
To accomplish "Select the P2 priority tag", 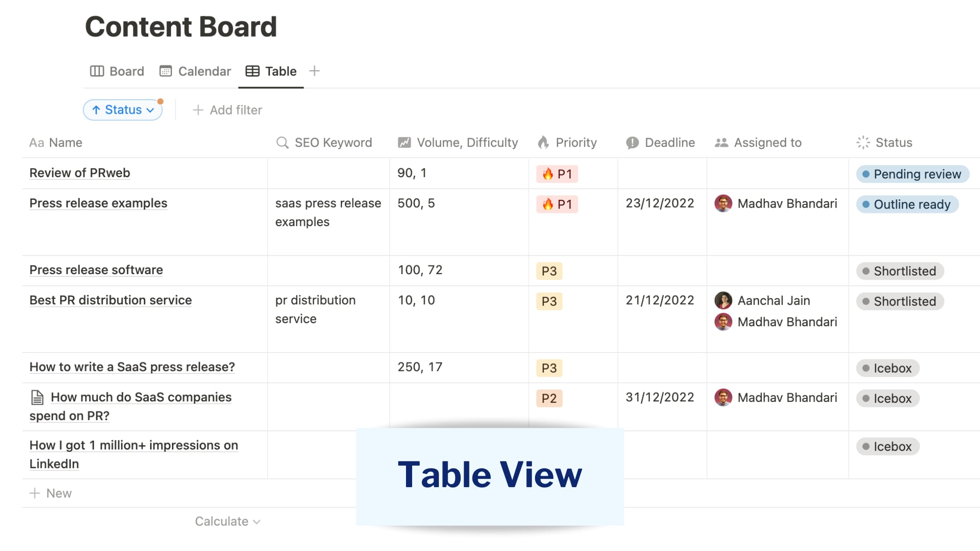I will [549, 398].
